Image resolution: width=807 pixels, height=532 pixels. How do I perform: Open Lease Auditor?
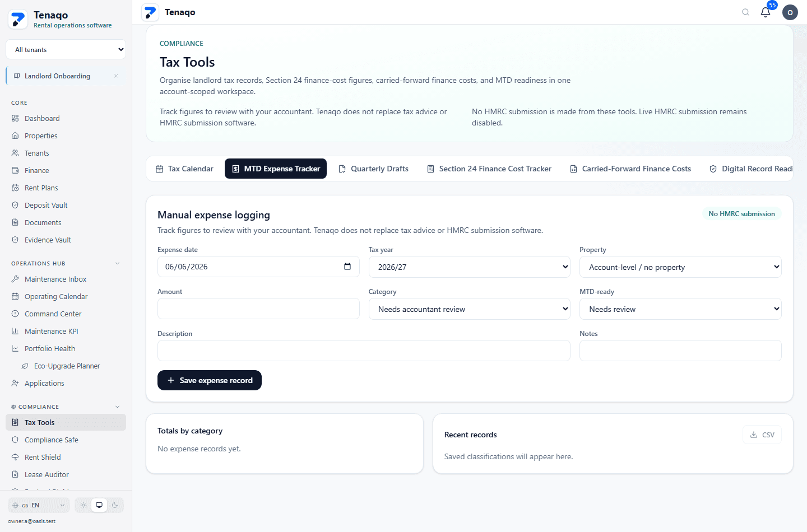(66, 475)
